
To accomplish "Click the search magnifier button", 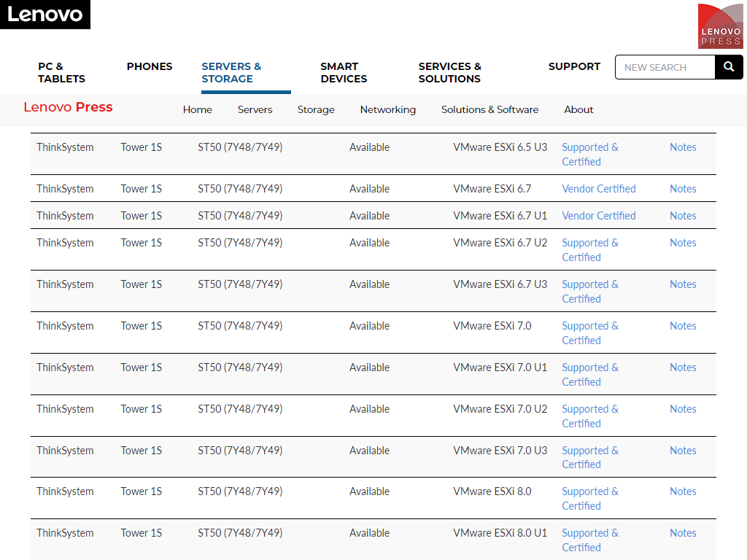I will click(x=729, y=67).
